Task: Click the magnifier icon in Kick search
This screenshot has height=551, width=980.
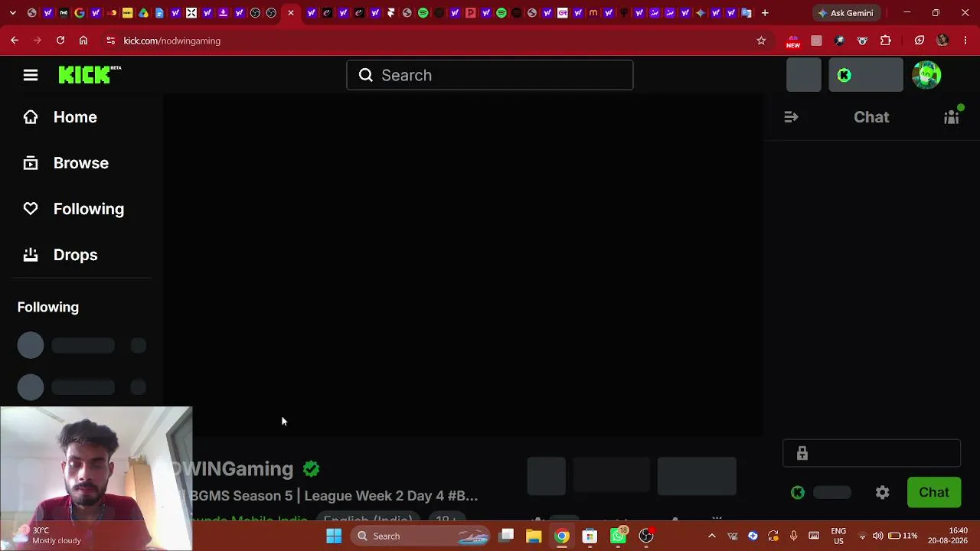Action: tap(366, 75)
